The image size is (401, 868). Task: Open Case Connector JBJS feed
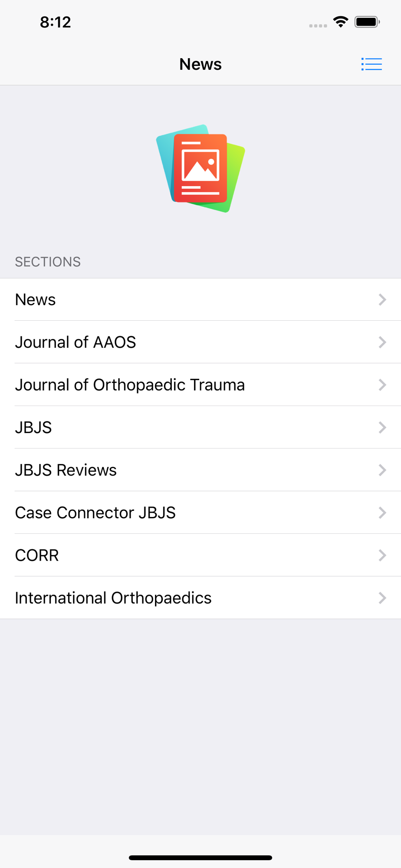200,512
